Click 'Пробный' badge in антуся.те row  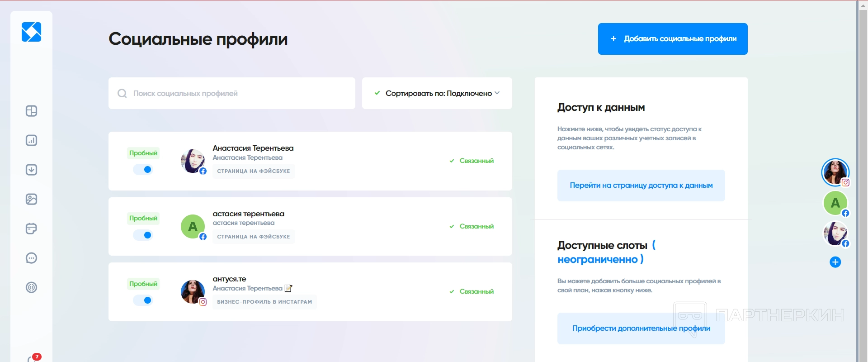click(x=143, y=284)
